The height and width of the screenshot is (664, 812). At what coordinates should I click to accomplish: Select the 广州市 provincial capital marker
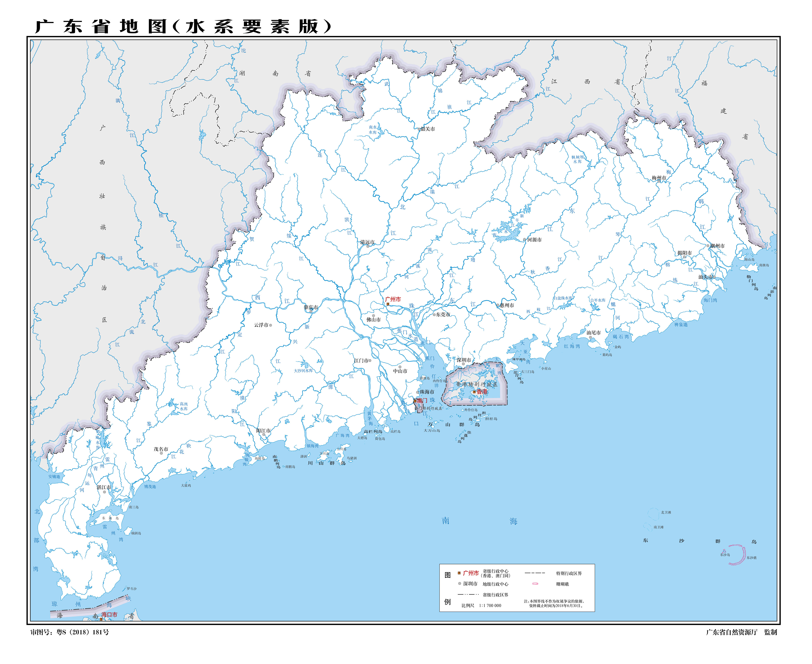point(388,304)
